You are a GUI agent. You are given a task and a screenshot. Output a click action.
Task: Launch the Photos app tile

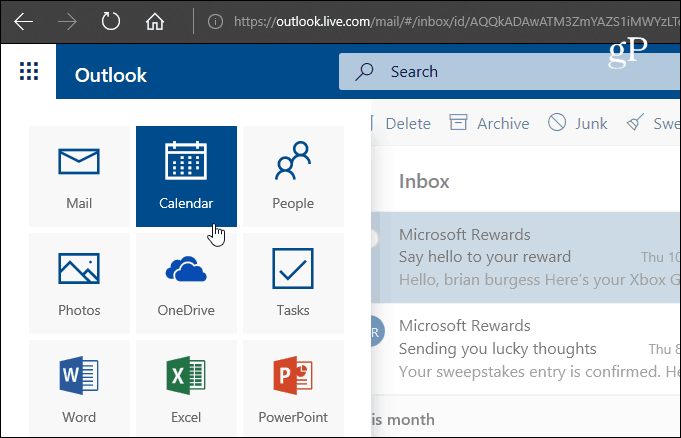(x=79, y=283)
